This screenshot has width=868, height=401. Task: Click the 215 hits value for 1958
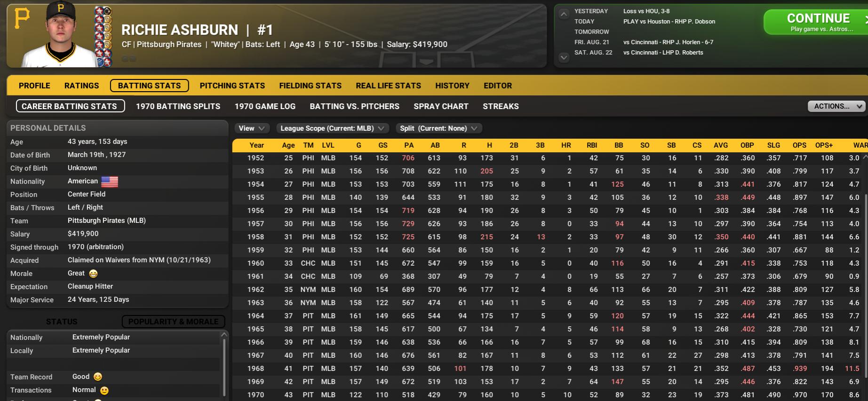[486, 237]
